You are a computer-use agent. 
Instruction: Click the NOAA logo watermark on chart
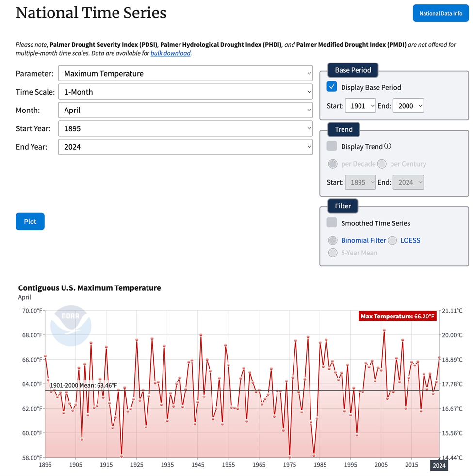(71, 325)
